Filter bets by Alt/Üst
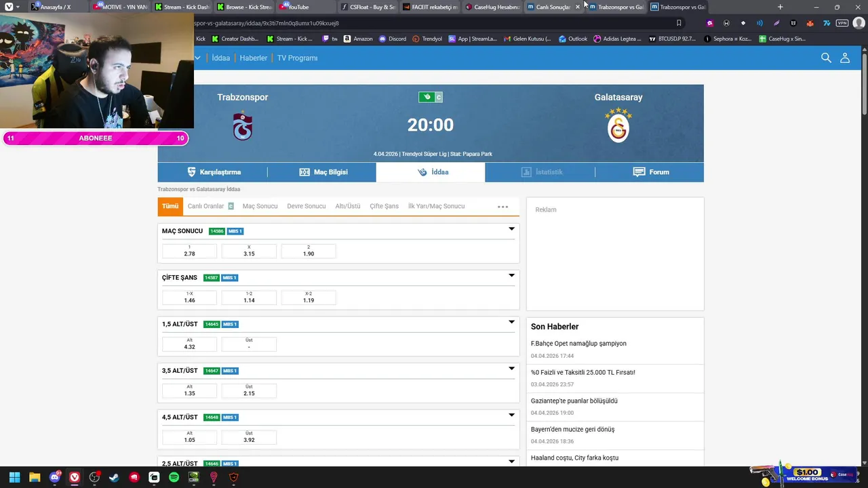This screenshot has width=868, height=488. (348, 206)
